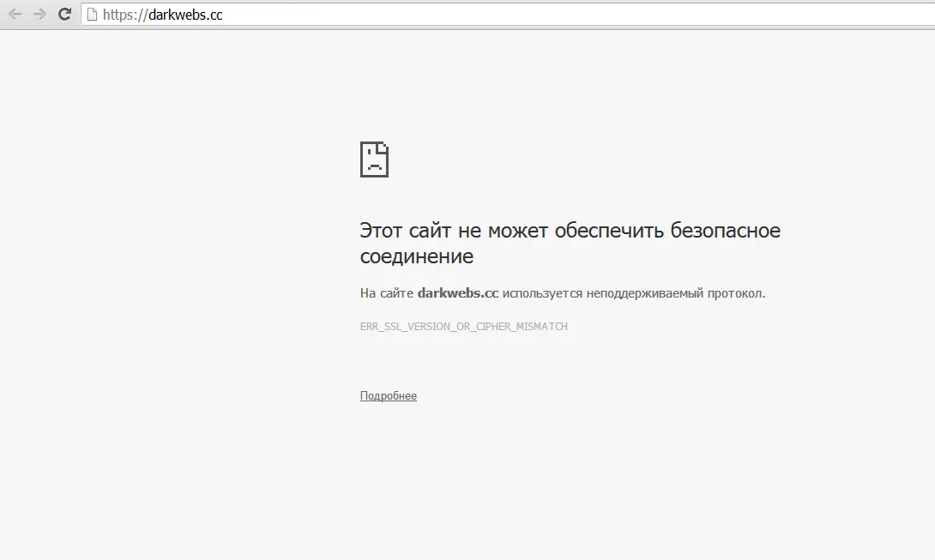935x560 pixels.
Task: Click the words 'На сайте' in the description
Action: click(386, 292)
